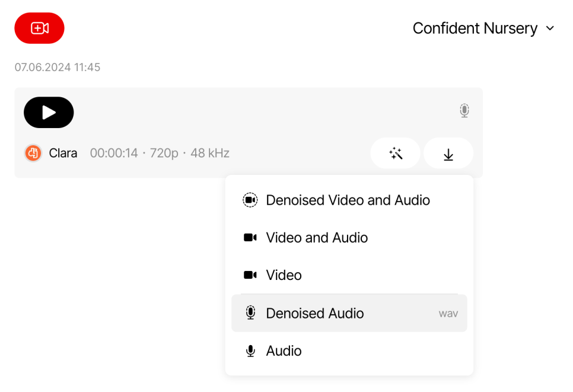This screenshot has height=392, width=573.
Task: Open the magic wand enhance button
Action: click(x=396, y=154)
